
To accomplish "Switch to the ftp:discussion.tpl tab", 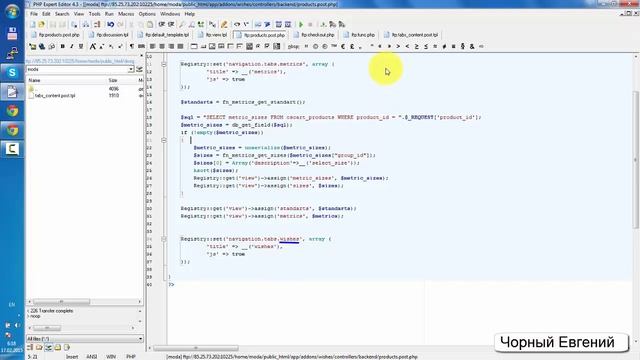I will [x=109, y=35].
